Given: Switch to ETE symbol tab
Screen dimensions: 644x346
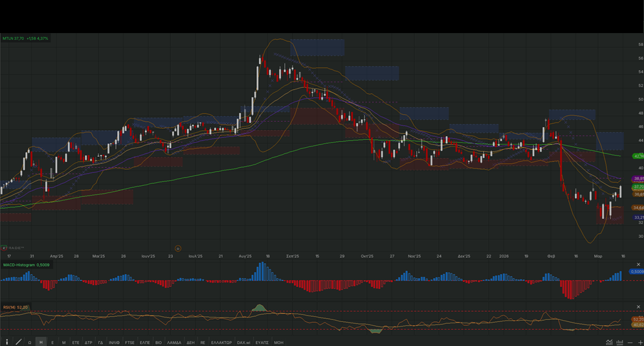Looking at the screenshot, I should (x=76, y=342).
